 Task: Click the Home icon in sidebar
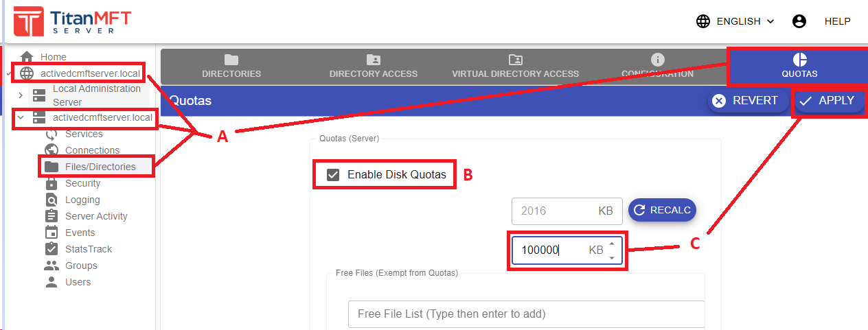click(27, 57)
